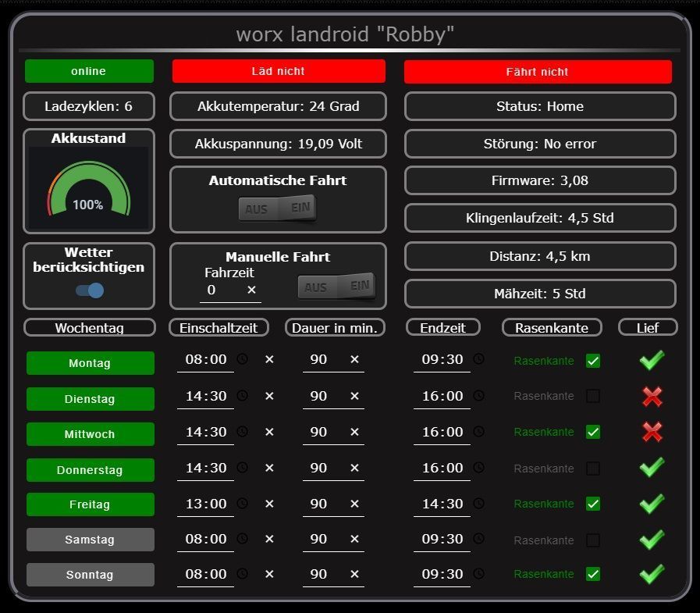
Task: Check the Rasenkante checkbox for Dienstag
Action: pyautogui.click(x=593, y=396)
